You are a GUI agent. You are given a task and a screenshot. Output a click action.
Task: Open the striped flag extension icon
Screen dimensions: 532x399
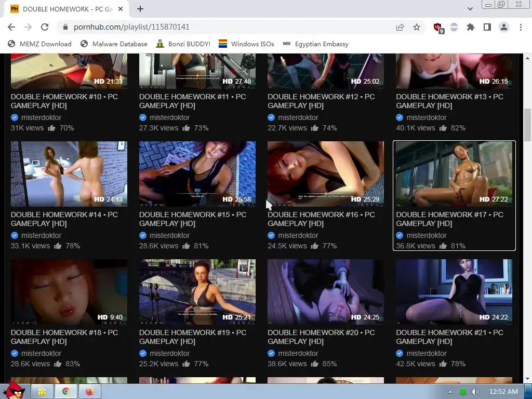point(454,27)
